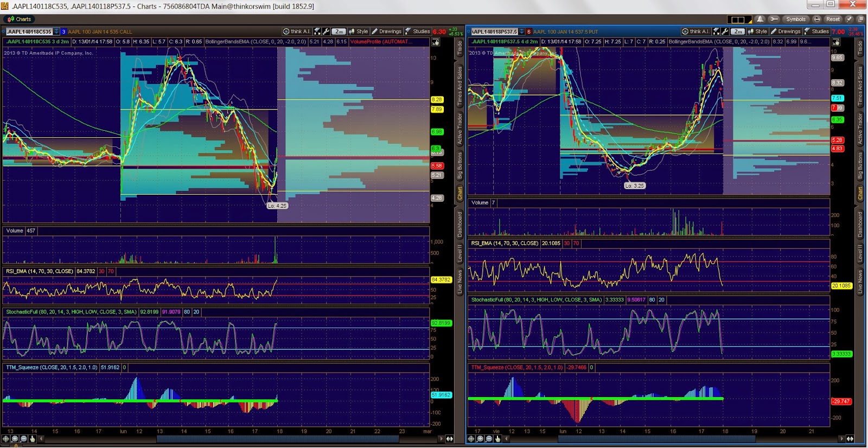Click the pan hand icon under left chart
The width and height of the screenshot is (868, 448).
[33, 439]
